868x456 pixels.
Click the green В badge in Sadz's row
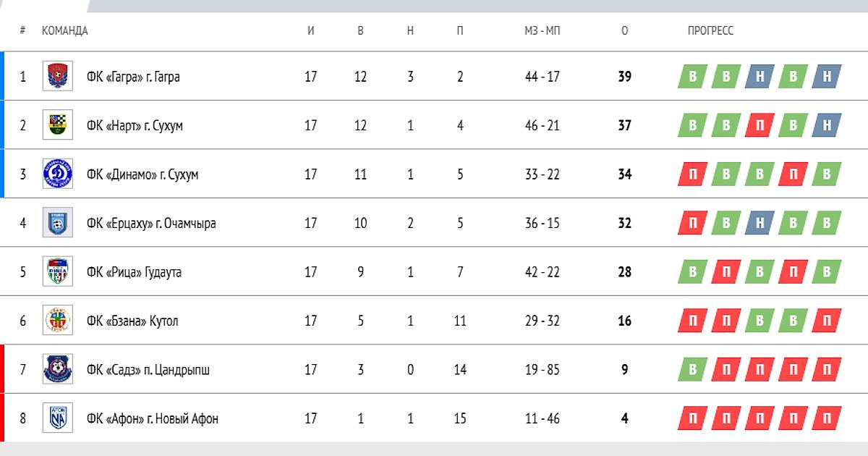tap(692, 370)
